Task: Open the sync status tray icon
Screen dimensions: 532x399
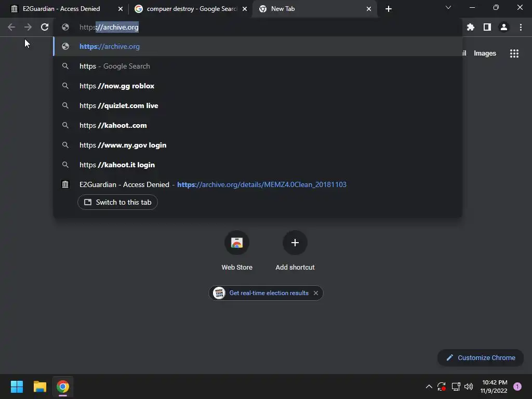Action: click(442, 387)
